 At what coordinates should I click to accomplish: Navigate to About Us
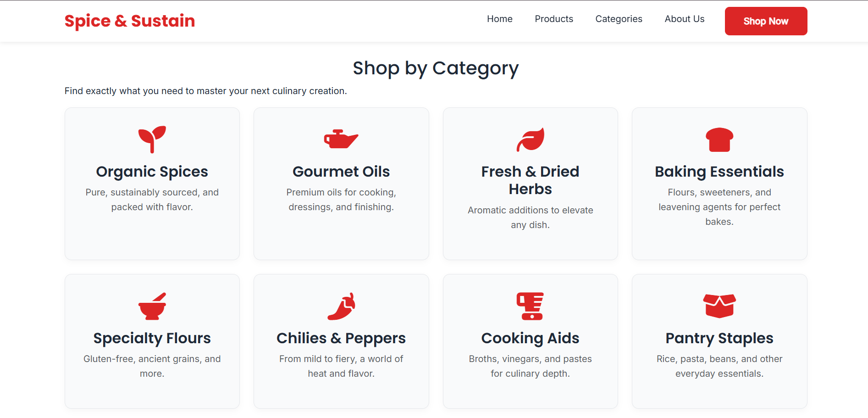pyautogui.click(x=684, y=19)
